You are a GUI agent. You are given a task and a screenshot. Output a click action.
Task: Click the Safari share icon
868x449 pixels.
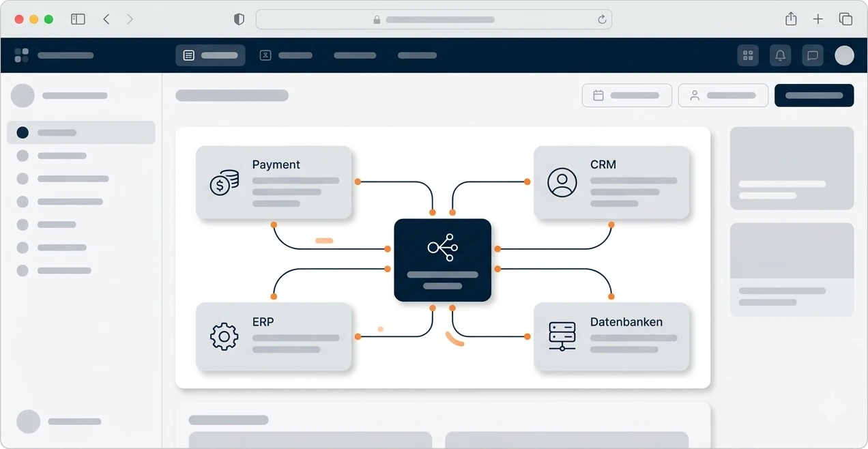(x=791, y=19)
